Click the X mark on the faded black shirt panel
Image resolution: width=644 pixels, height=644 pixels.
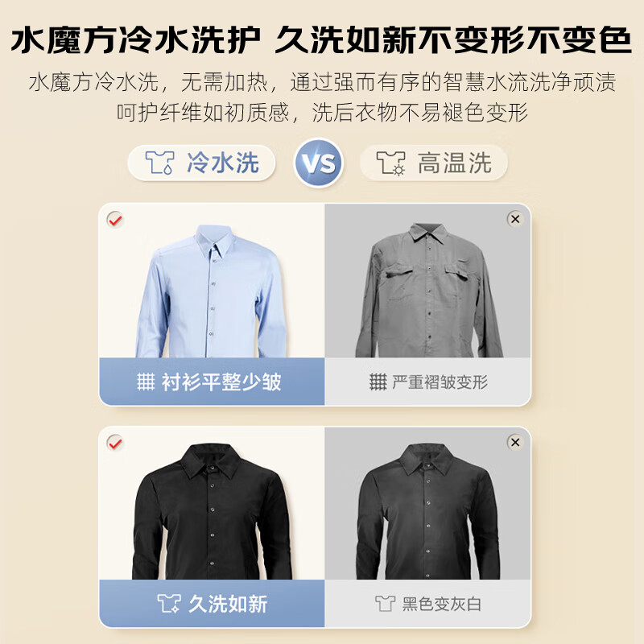pyautogui.click(x=515, y=442)
